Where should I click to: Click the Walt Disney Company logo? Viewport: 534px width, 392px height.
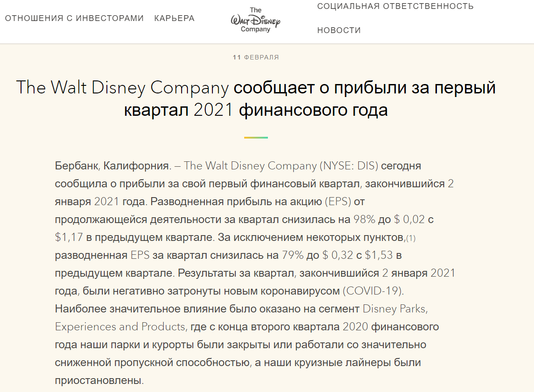tap(255, 21)
